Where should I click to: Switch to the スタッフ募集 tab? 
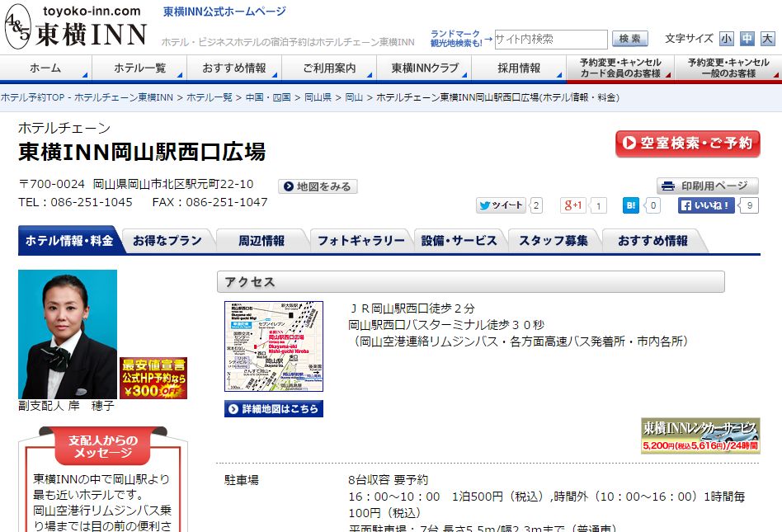click(554, 241)
